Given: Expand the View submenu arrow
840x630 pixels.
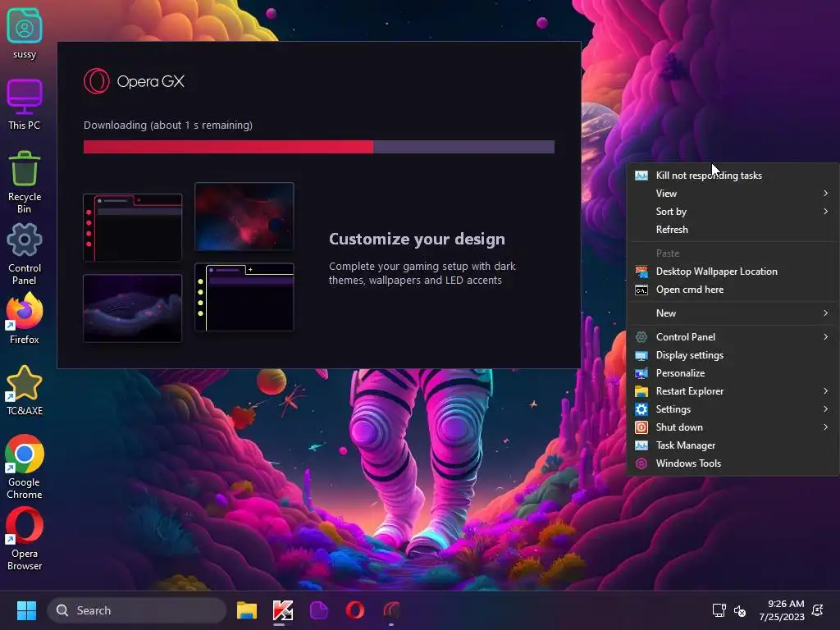Looking at the screenshot, I should [825, 194].
